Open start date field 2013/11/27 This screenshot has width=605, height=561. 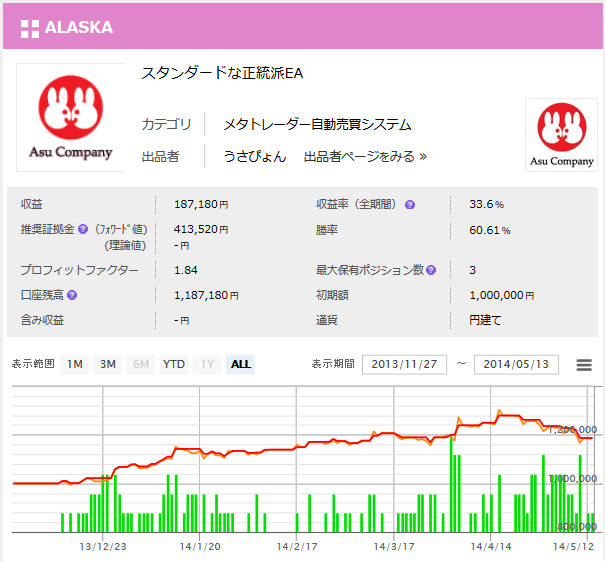point(404,364)
